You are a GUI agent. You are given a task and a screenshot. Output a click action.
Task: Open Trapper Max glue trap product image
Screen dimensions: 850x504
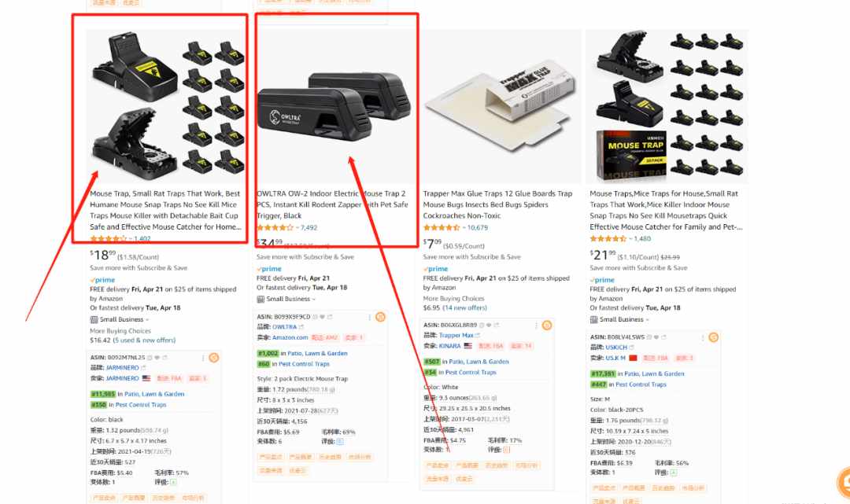click(502, 106)
